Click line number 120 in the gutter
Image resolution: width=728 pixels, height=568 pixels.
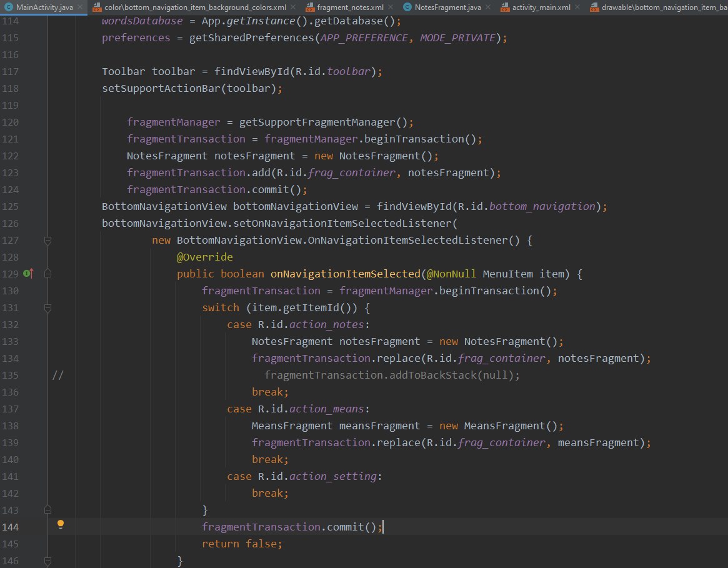click(x=10, y=122)
